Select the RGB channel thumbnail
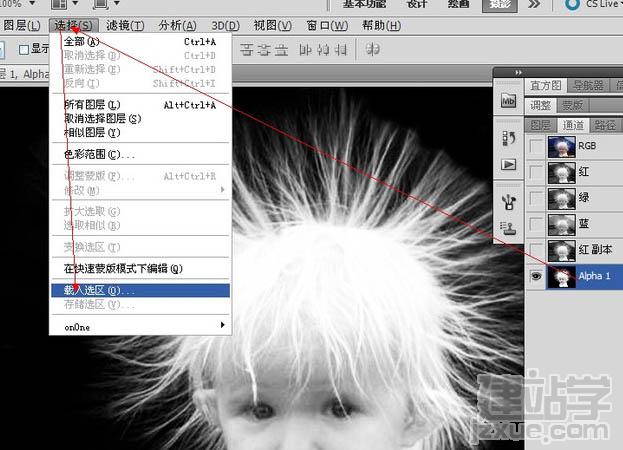This screenshot has height=450, width=623. 561,147
